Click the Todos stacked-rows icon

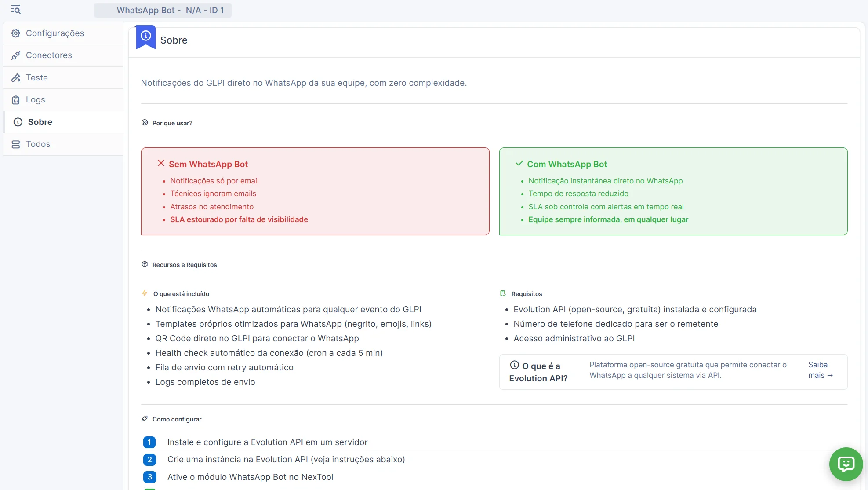[x=16, y=144]
